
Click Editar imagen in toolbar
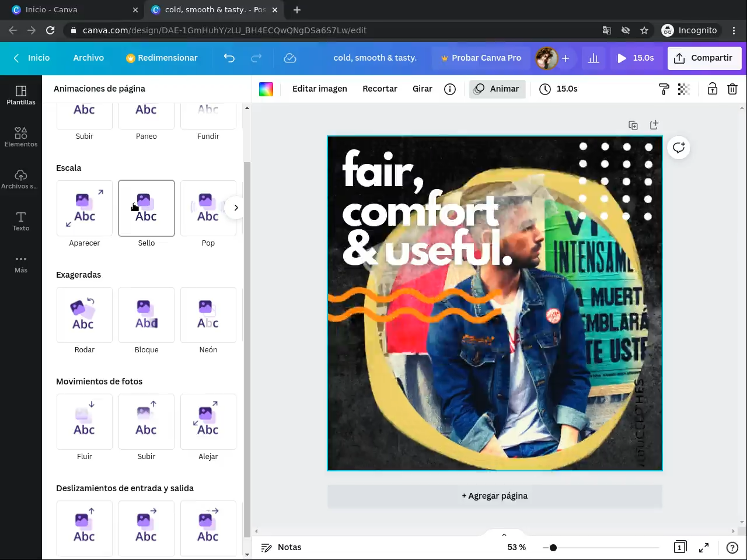pos(320,89)
